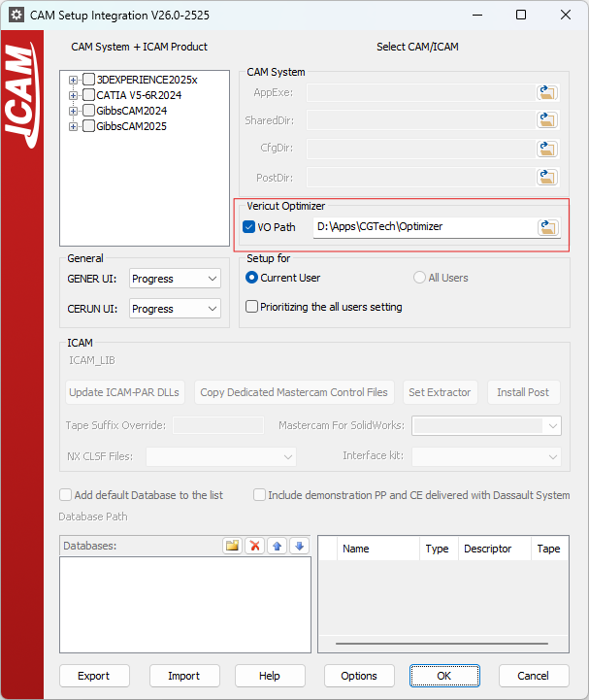
Task: Enable Prioritizing the all users setting
Action: (x=251, y=307)
